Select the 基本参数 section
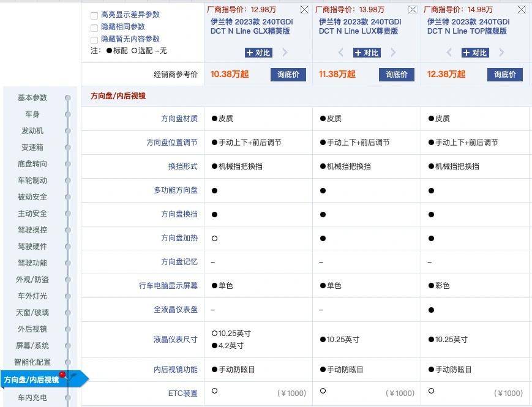 tap(32, 97)
